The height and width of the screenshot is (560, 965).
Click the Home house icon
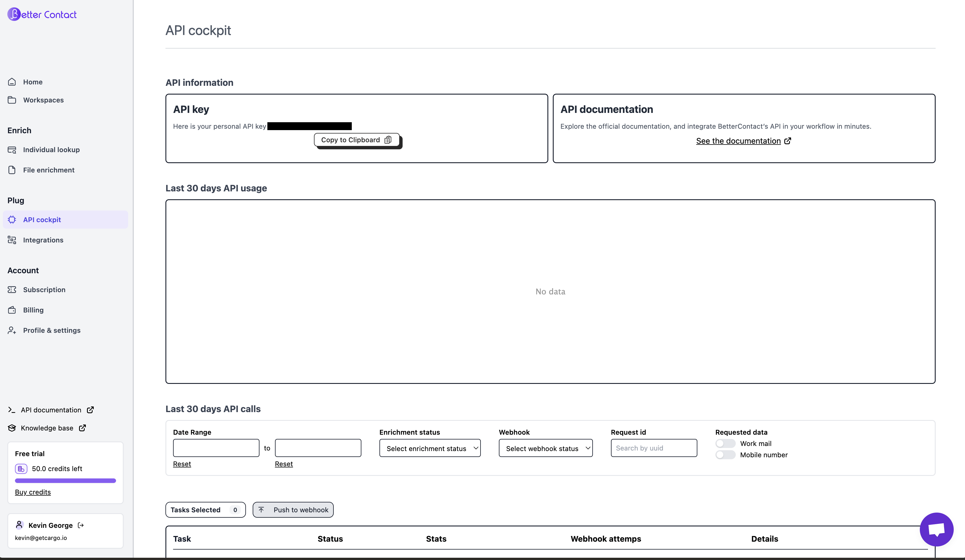point(12,82)
